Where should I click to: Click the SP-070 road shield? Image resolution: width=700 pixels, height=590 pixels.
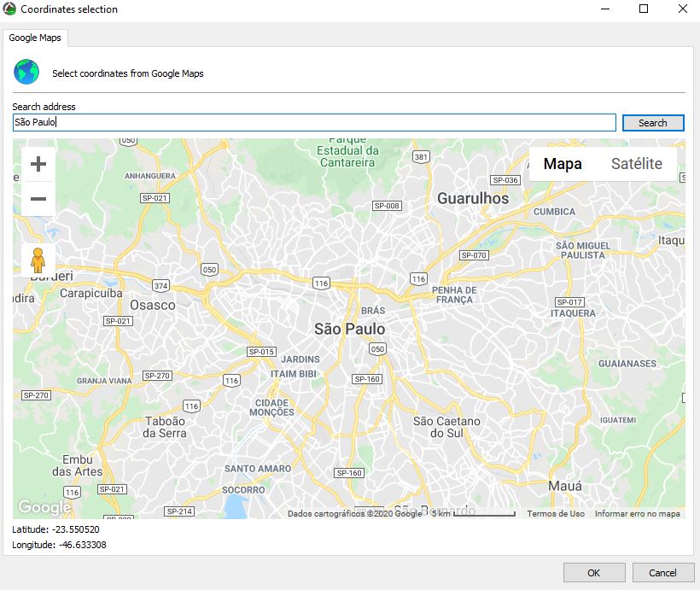[x=474, y=255]
